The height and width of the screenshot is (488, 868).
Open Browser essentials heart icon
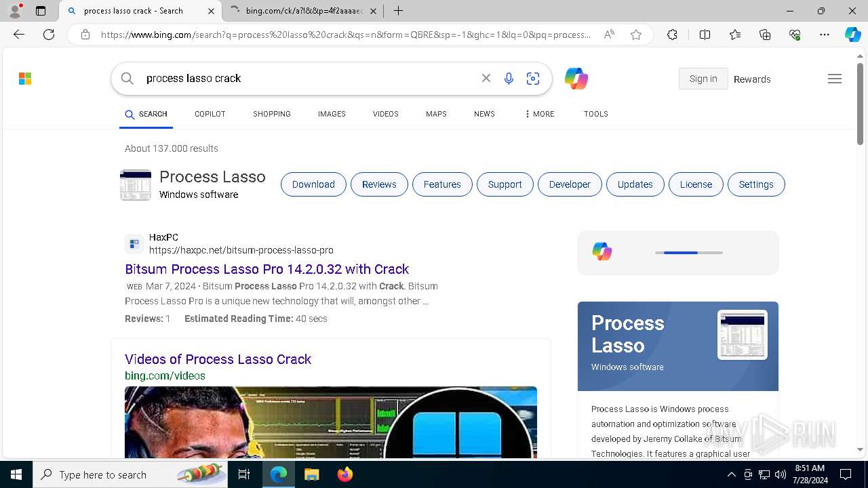795,35
